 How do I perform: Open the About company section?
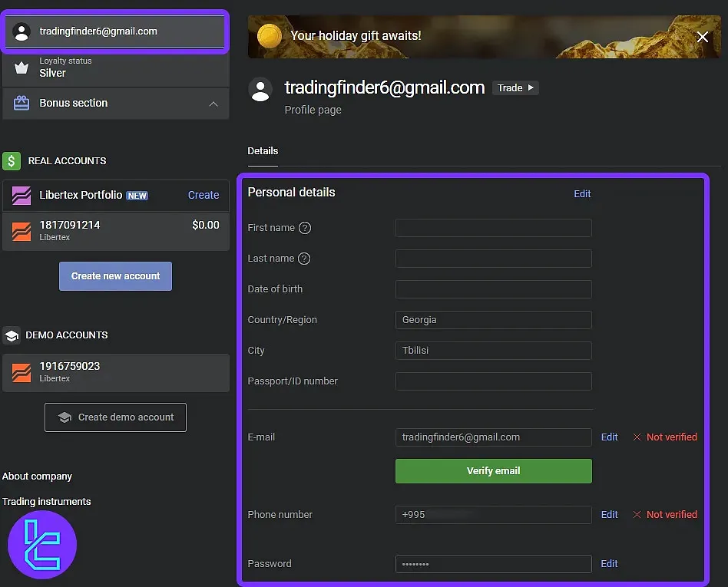click(38, 476)
